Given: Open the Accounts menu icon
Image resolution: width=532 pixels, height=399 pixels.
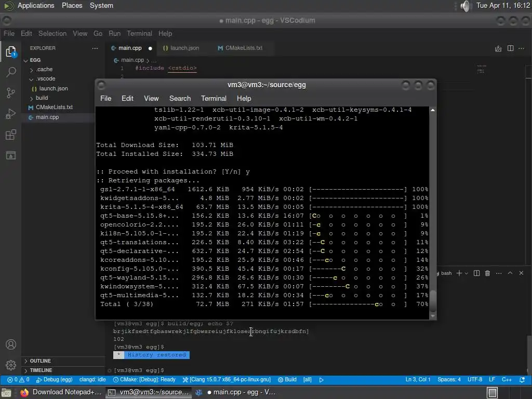Looking at the screenshot, I should (11, 344).
